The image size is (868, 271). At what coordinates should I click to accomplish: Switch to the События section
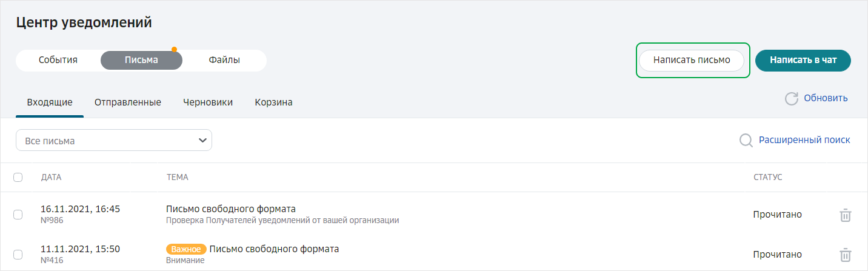tap(58, 60)
